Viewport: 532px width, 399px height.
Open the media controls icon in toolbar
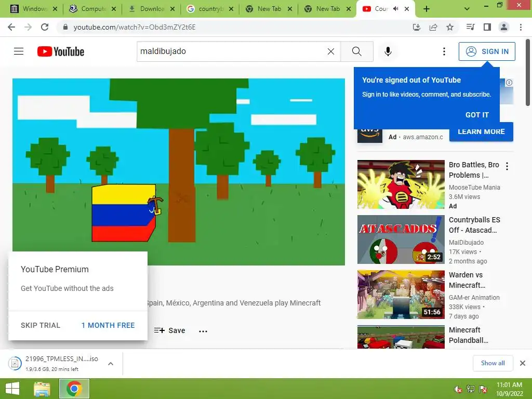470,27
